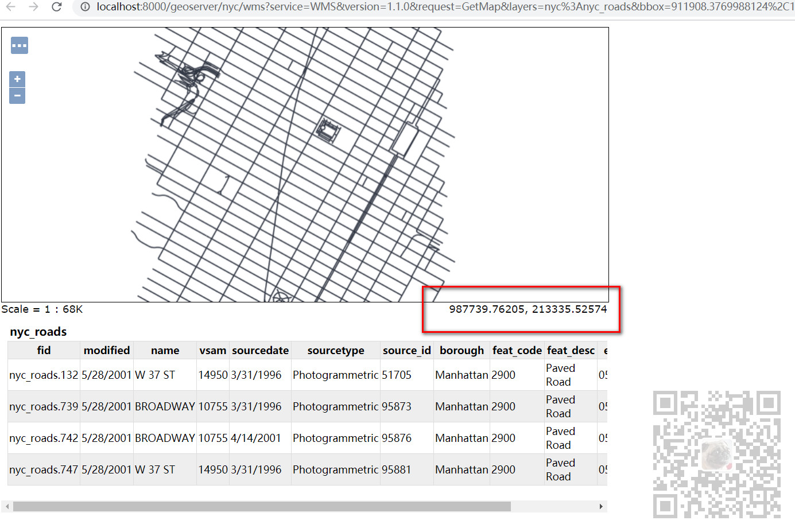Click the 'feat_desc' column header
Screen dimensions: 795x532
[x=571, y=351]
